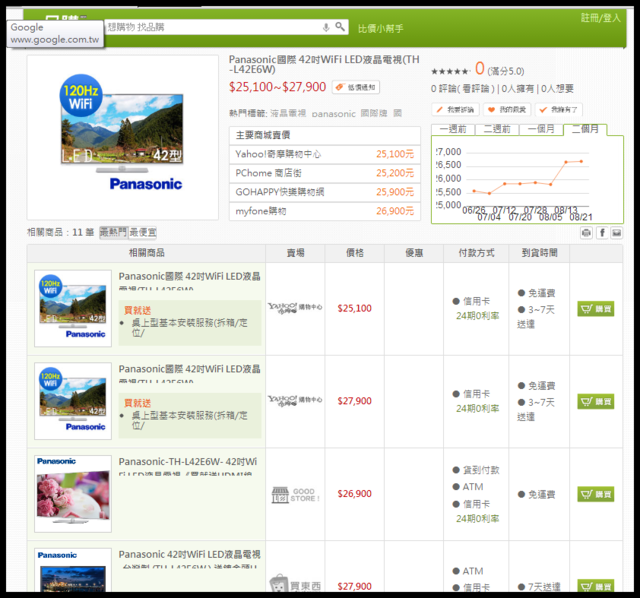Switch to the 二個月 chart tab
Screen dimensions: 640x598
[x=585, y=129]
